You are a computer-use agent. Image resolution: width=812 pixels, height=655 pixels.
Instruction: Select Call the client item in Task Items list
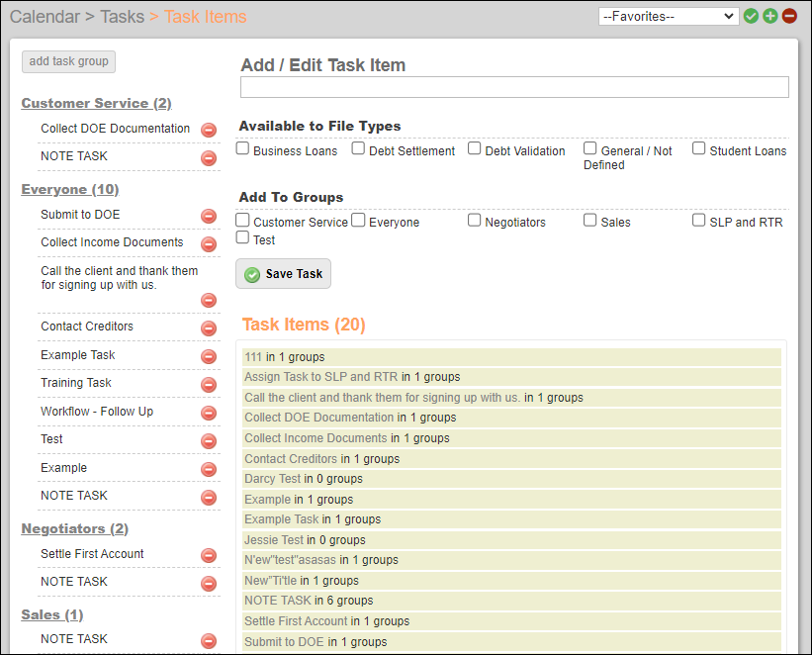click(511, 398)
